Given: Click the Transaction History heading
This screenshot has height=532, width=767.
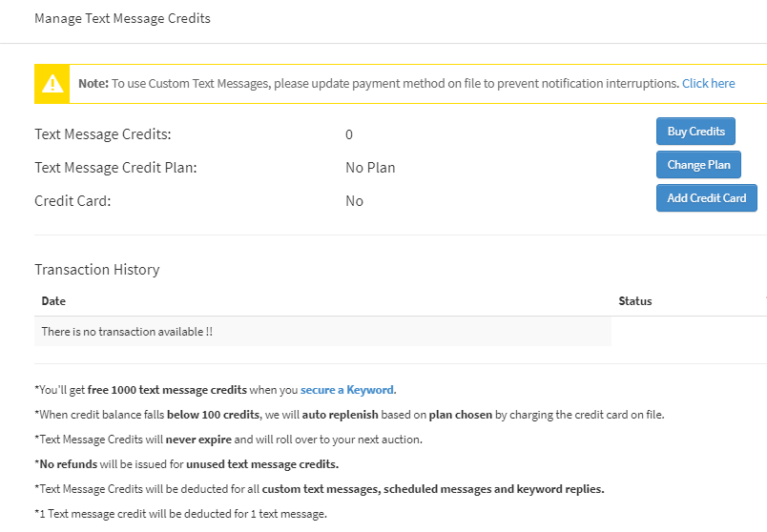Looking at the screenshot, I should tap(97, 270).
